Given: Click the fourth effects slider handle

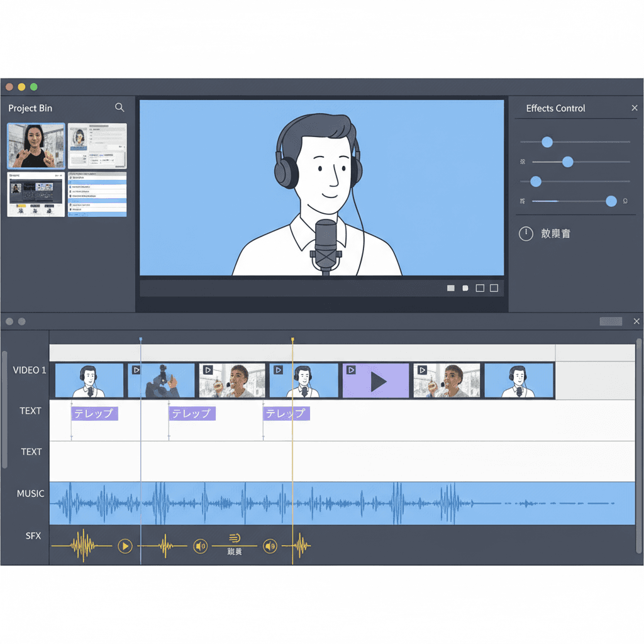Looking at the screenshot, I should click(x=611, y=201).
